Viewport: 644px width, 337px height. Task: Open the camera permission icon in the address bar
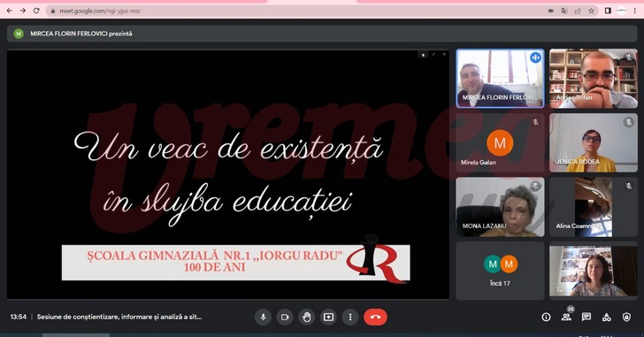[551, 11]
